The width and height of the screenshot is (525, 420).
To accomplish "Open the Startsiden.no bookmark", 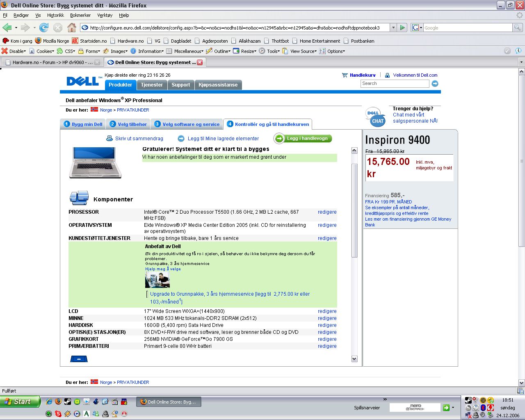I will (89, 41).
